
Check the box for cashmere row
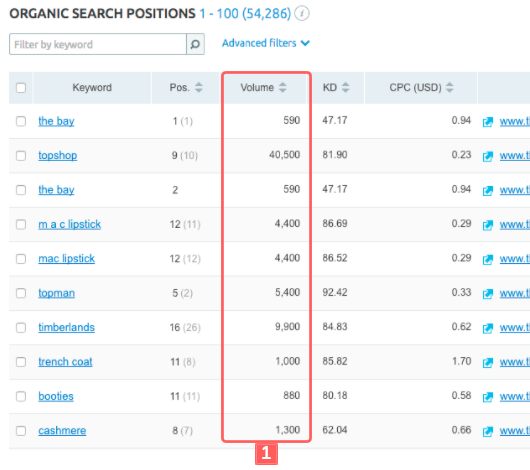click(x=21, y=431)
